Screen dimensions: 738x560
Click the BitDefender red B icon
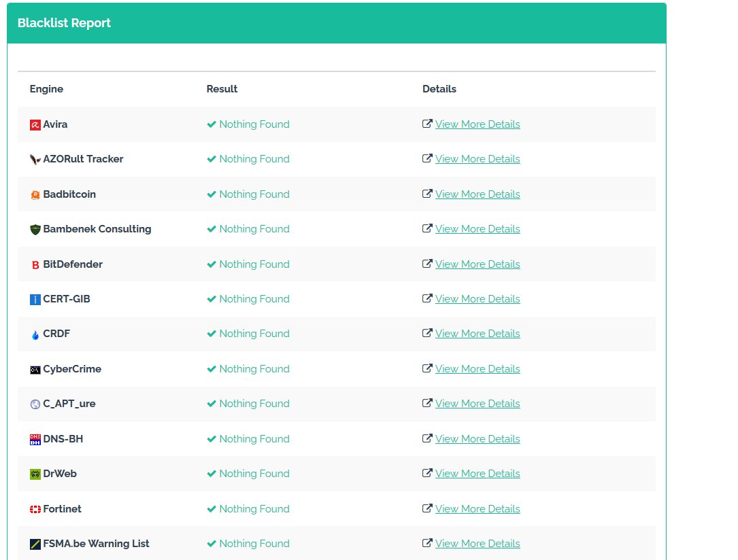click(x=35, y=265)
